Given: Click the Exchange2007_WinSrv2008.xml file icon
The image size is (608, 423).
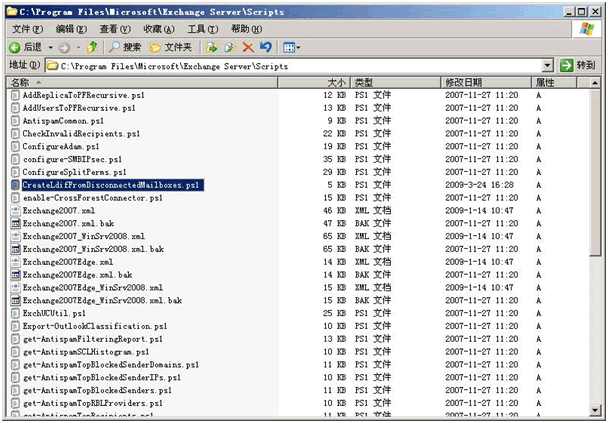Looking at the screenshot, I should tap(15, 236).
